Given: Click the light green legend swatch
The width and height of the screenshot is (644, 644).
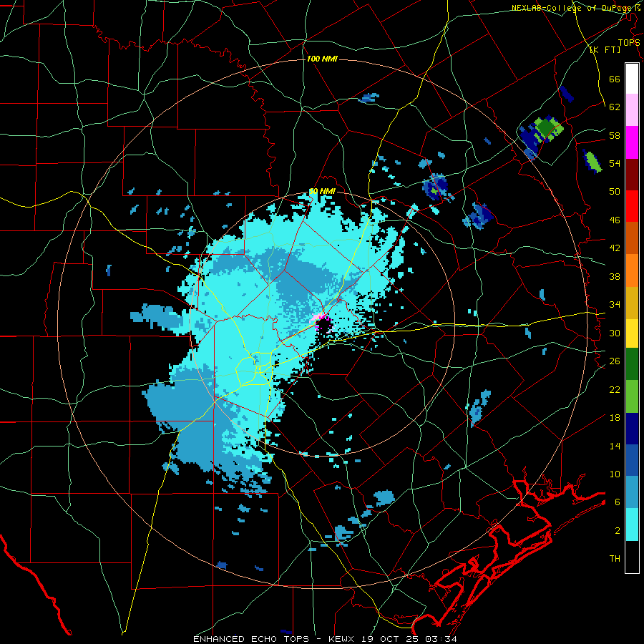Looking at the screenshot, I should (632, 396).
